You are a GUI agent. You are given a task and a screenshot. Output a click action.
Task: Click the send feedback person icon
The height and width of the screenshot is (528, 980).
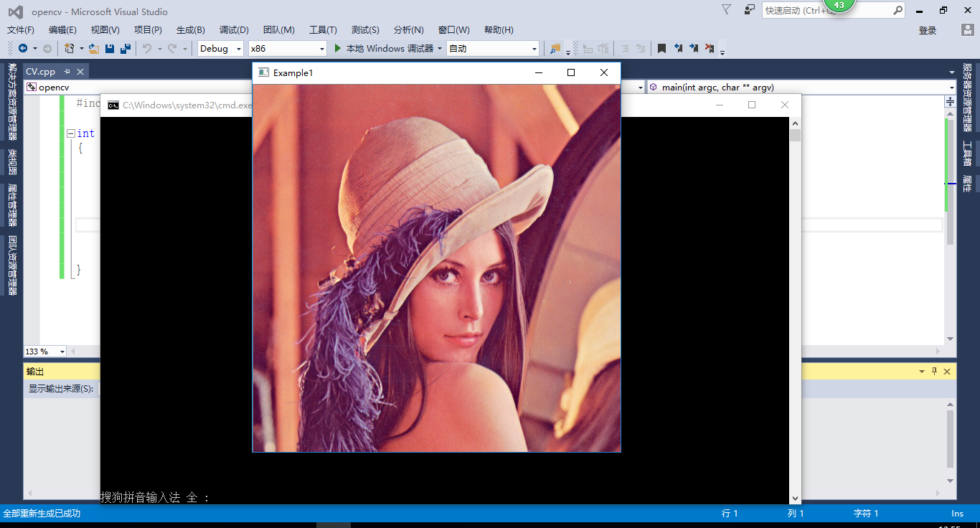[750, 9]
